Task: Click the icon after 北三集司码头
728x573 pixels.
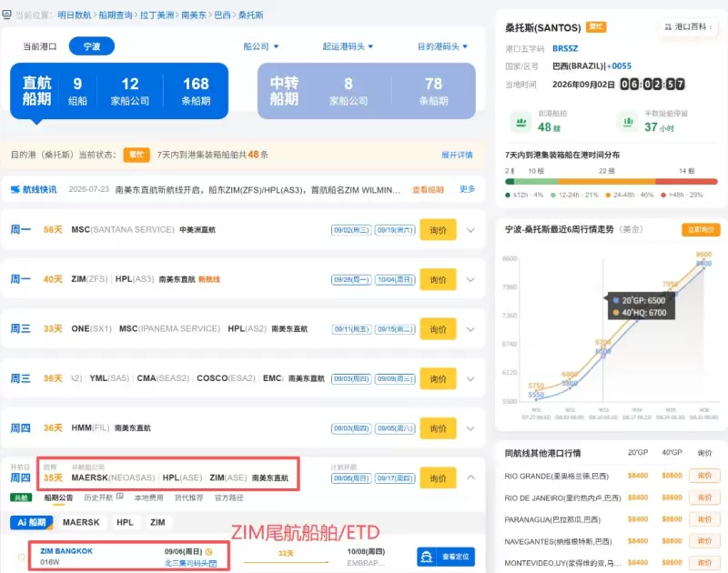Action: [213, 563]
